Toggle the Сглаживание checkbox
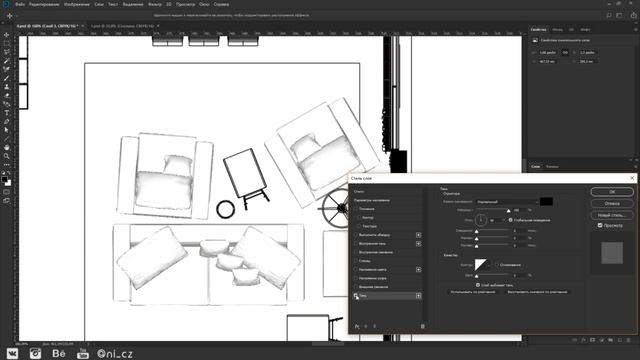640x360 pixels. point(497,265)
